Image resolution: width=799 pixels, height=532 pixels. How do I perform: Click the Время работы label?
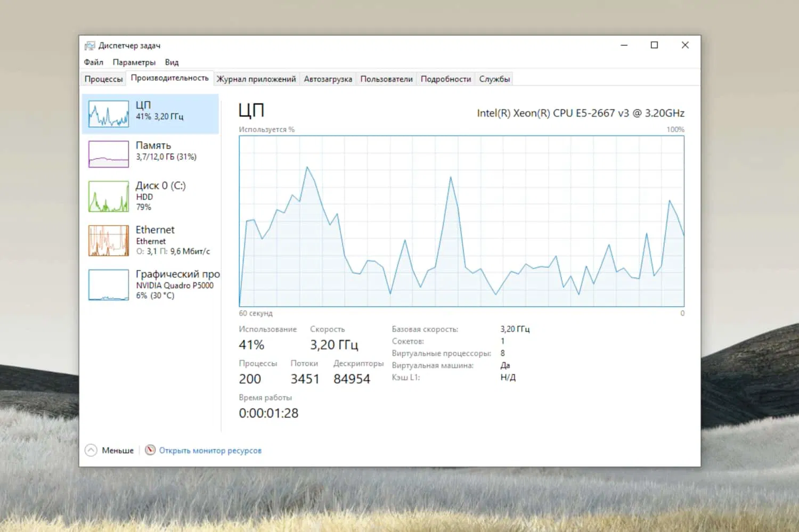(265, 397)
